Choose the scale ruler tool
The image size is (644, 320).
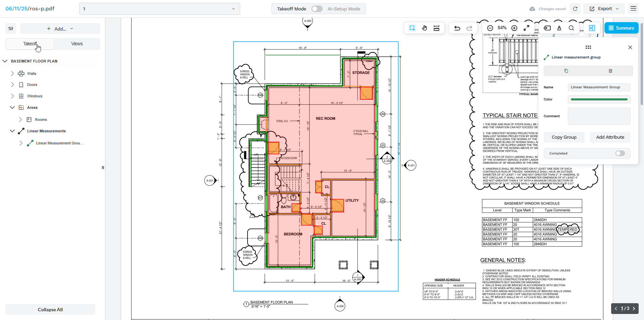[x=436, y=28]
